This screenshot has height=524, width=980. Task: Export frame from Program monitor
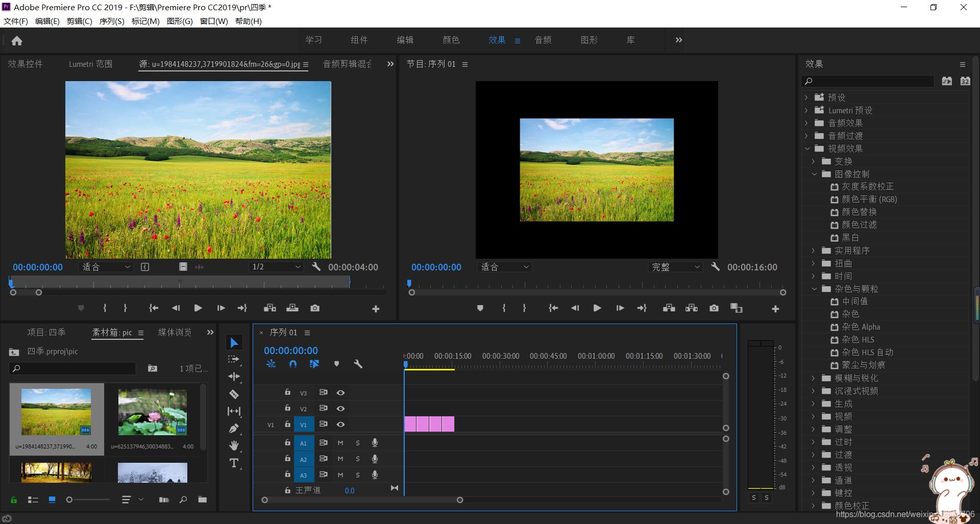[714, 308]
